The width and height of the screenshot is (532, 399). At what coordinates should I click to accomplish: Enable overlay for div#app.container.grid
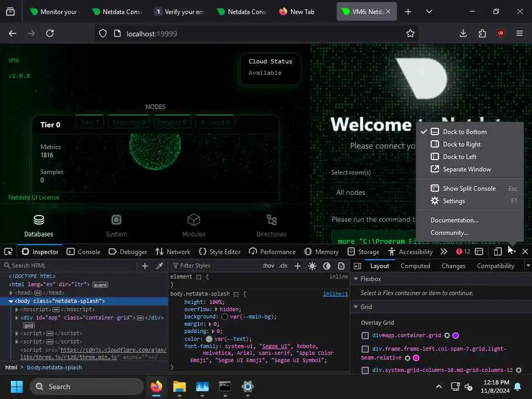point(365,336)
